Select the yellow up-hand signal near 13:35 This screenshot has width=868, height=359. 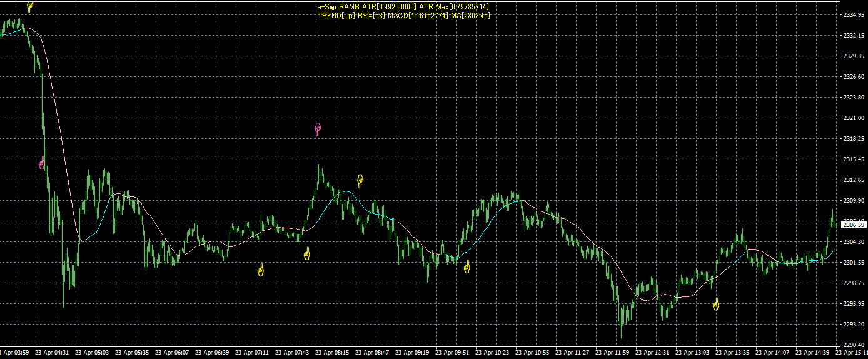[716, 305]
